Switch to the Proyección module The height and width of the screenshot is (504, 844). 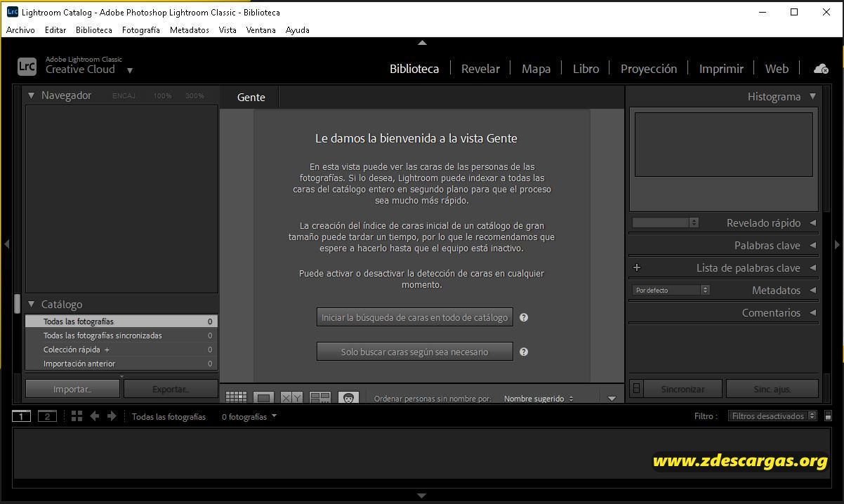click(649, 69)
